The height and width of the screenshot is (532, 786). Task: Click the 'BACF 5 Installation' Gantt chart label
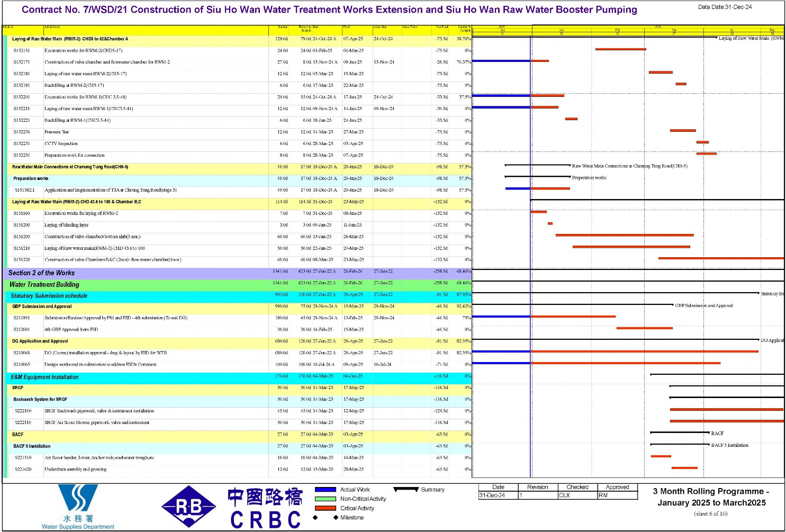tap(730, 446)
